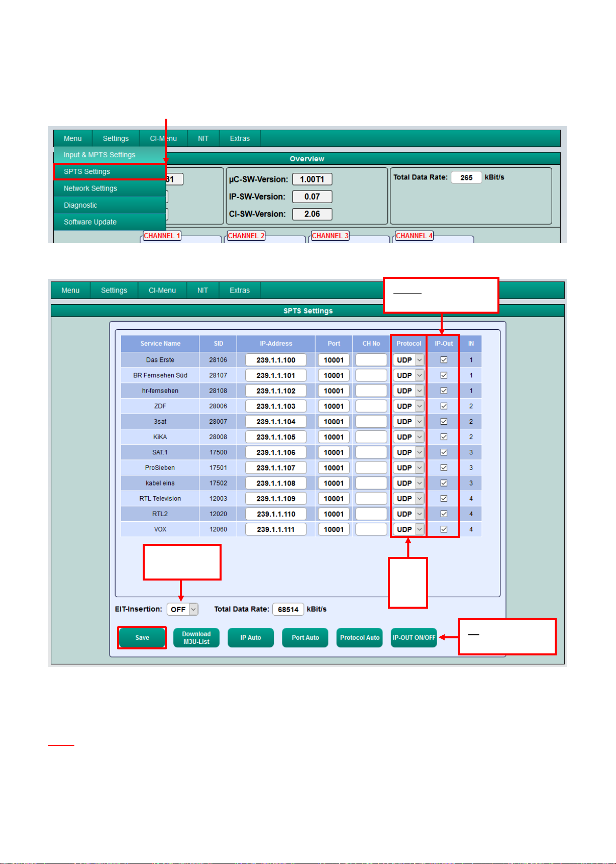Viewport: 616px width, 864px height.
Task: Click Protocol Auto button
Action: (360, 638)
